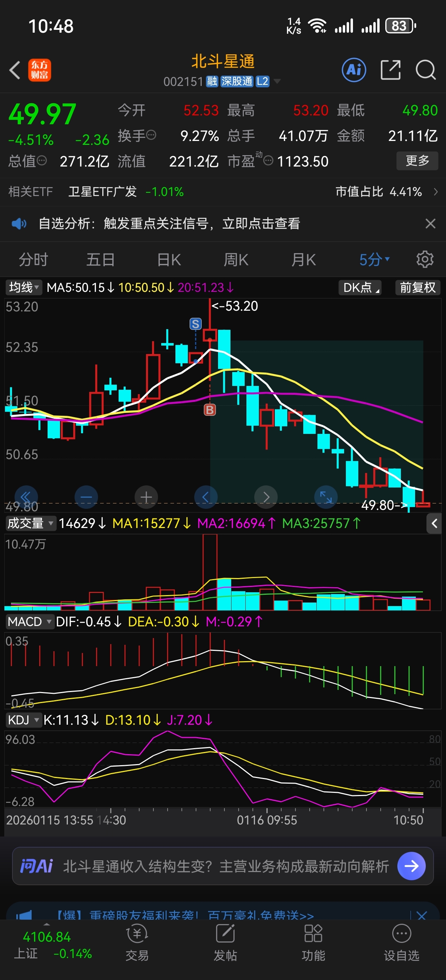Zoom in chart with plus button
The width and height of the screenshot is (446, 980).
click(146, 497)
